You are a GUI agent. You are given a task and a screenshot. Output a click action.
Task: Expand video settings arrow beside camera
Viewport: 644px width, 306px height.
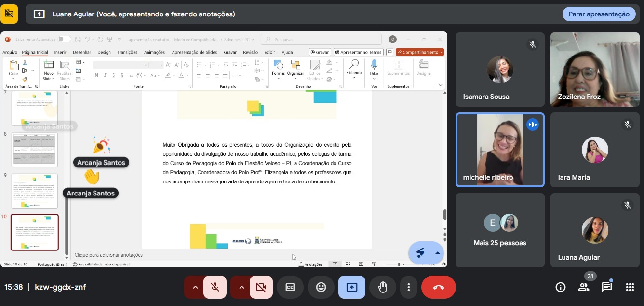pyautogui.click(x=241, y=287)
